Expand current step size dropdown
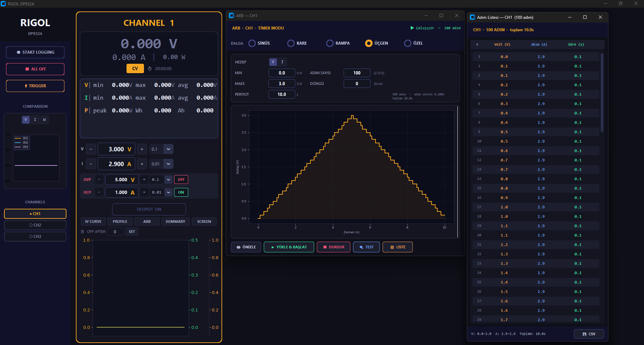This screenshot has height=345, width=644. point(168,164)
